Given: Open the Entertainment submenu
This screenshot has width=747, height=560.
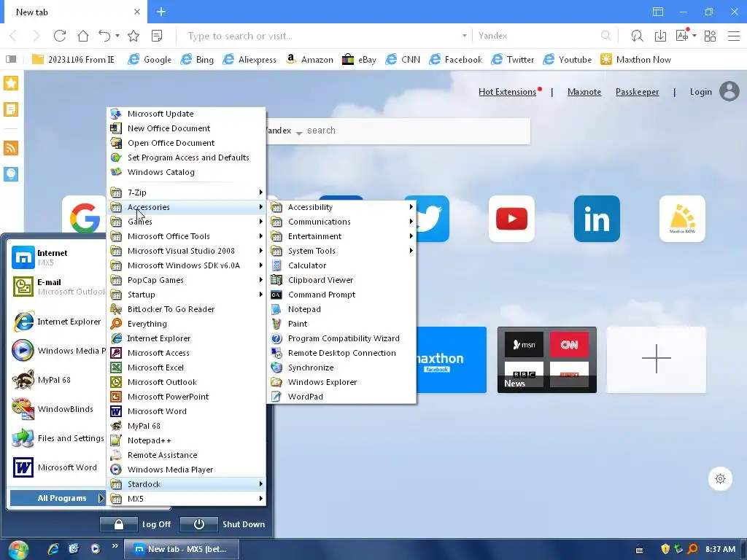Looking at the screenshot, I should pyautogui.click(x=341, y=236).
